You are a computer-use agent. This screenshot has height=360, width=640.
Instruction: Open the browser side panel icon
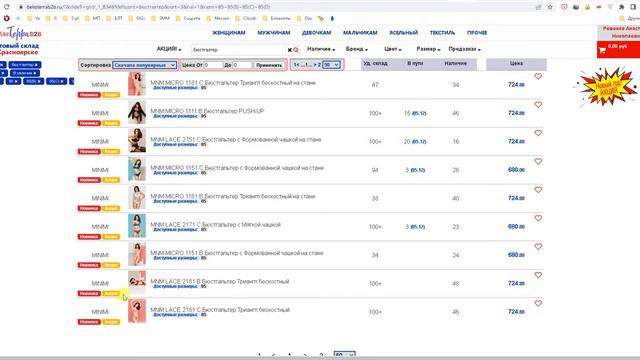[633, 7]
